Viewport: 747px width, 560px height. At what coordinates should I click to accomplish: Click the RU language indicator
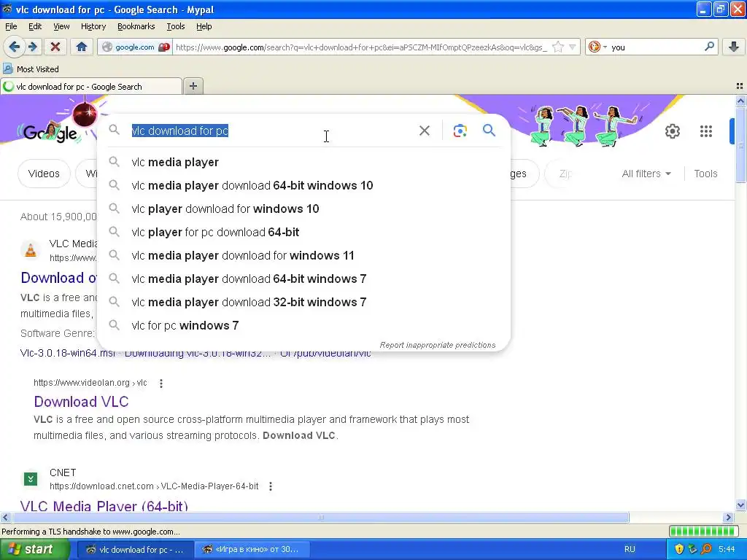click(x=630, y=549)
